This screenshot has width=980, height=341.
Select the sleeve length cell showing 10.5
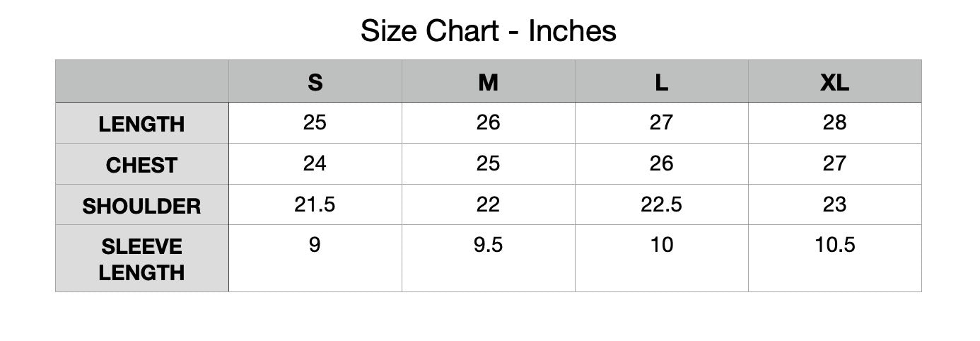pos(834,245)
